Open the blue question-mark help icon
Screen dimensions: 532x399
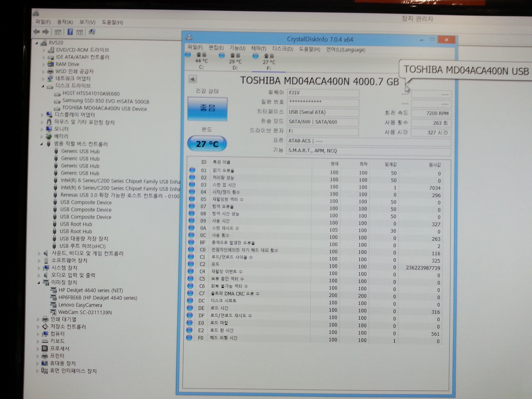click(x=70, y=32)
